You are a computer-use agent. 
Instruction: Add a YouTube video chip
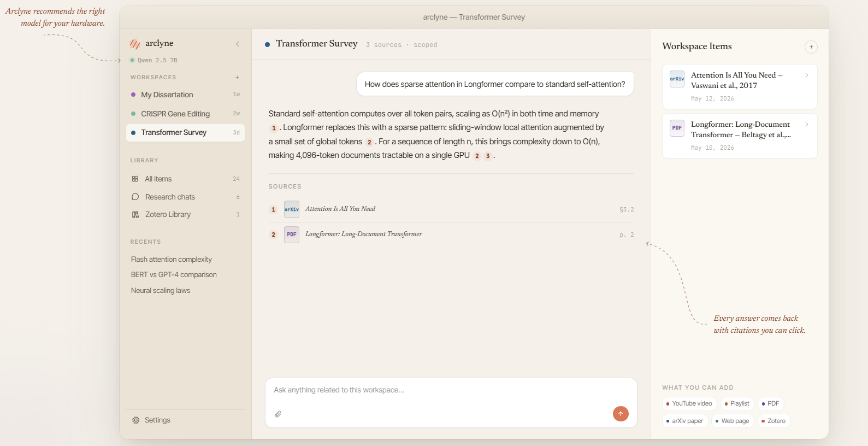(689, 403)
